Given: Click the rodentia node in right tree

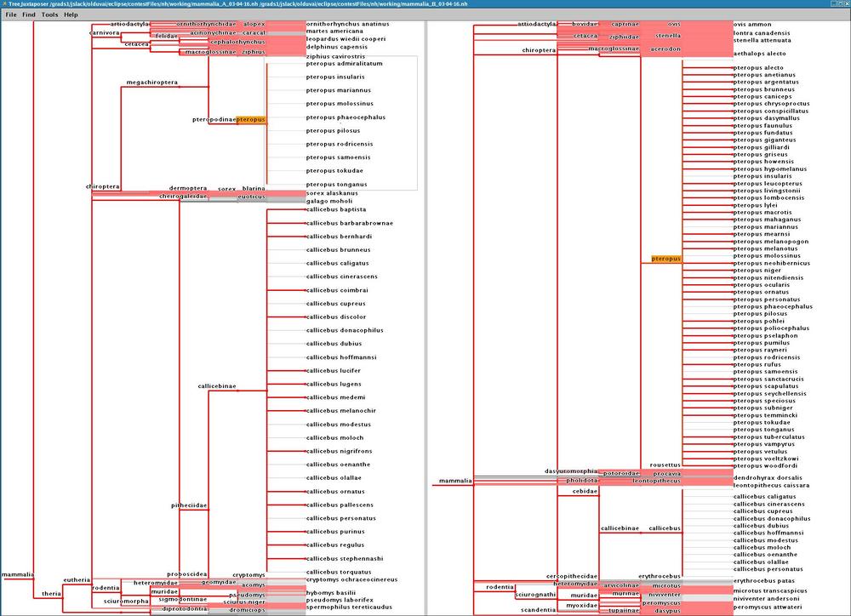Looking at the screenshot, I should pyautogui.click(x=500, y=587).
